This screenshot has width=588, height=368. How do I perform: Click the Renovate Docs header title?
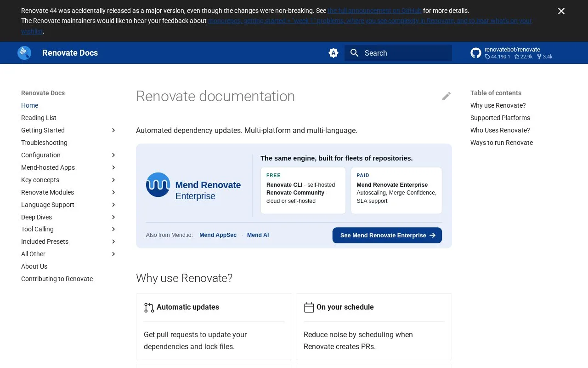tap(70, 53)
